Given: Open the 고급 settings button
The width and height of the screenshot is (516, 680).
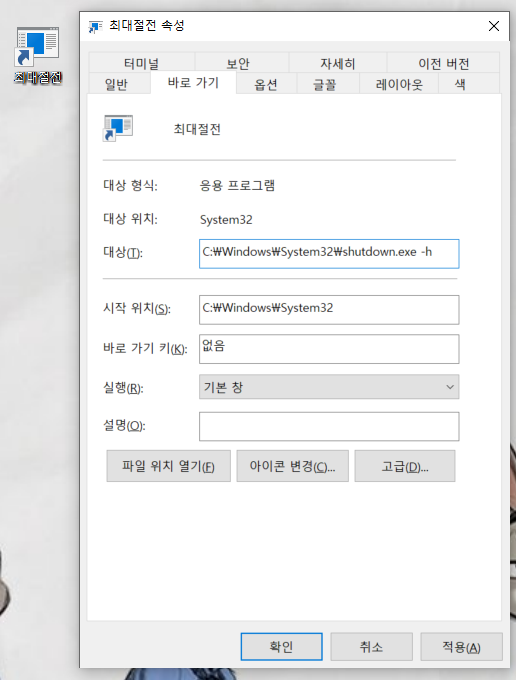Looking at the screenshot, I should pyautogui.click(x=405, y=466).
